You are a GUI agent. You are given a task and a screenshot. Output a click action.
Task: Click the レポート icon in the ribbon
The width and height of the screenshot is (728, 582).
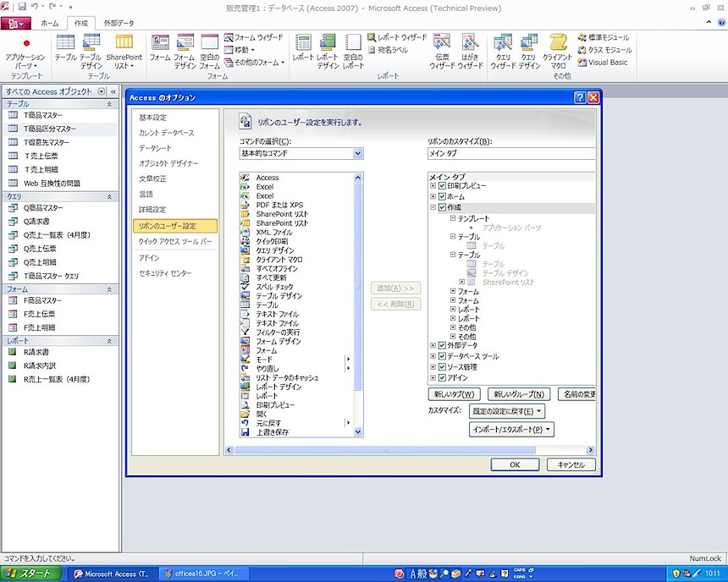click(x=303, y=47)
